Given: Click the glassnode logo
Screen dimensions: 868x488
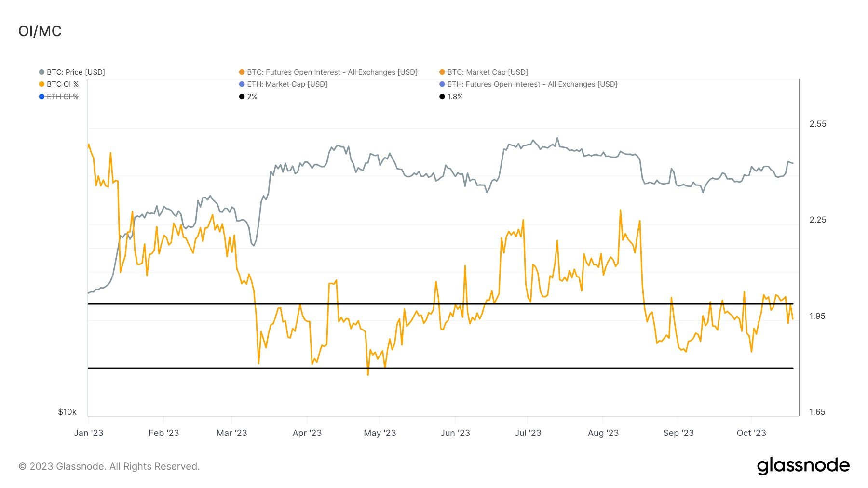Looking at the screenshot, I should pyautogui.click(x=803, y=465).
